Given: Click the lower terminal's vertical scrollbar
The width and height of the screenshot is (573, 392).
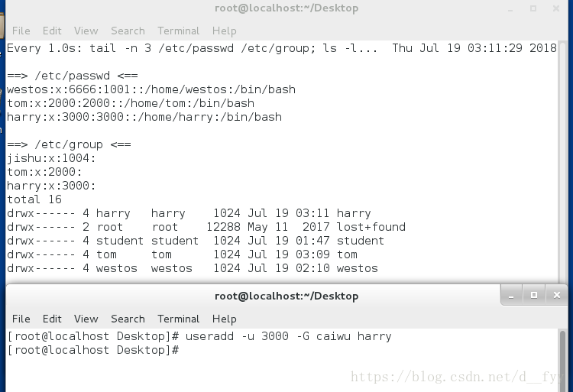Looking at the screenshot, I should (562, 360).
